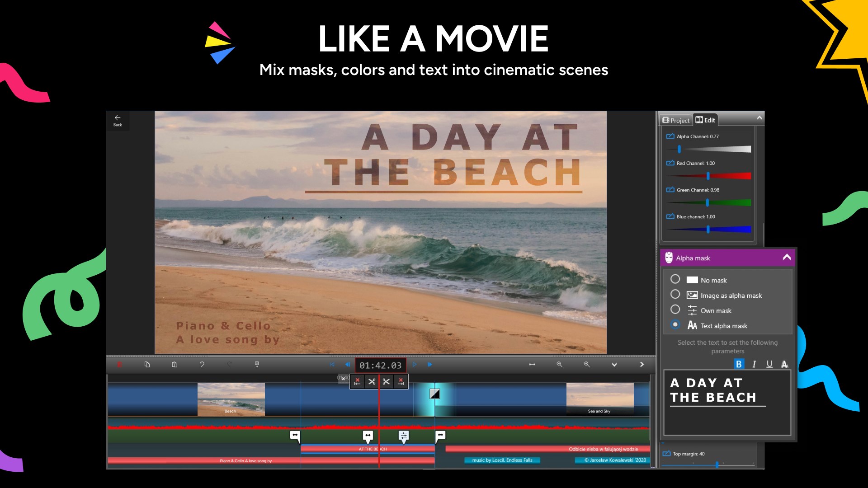Select the Odbicie nieba text clip
868x488 pixels.
point(547,449)
